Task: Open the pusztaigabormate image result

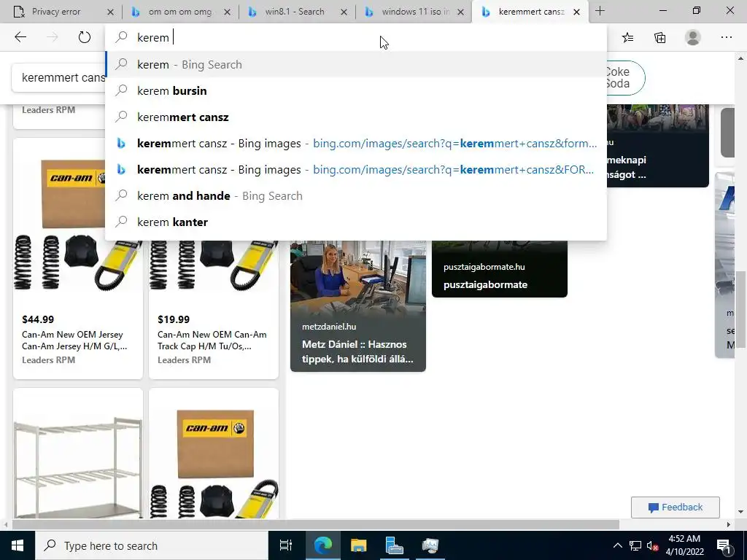Action: click(x=499, y=268)
